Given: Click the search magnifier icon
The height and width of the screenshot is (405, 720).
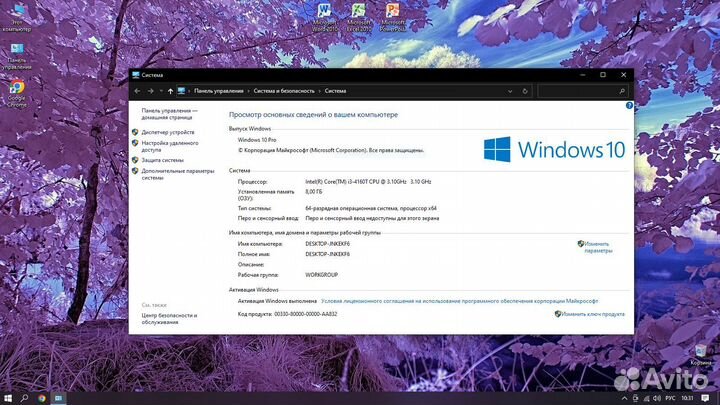Looking at the screenshot, I should coord(622,91).
